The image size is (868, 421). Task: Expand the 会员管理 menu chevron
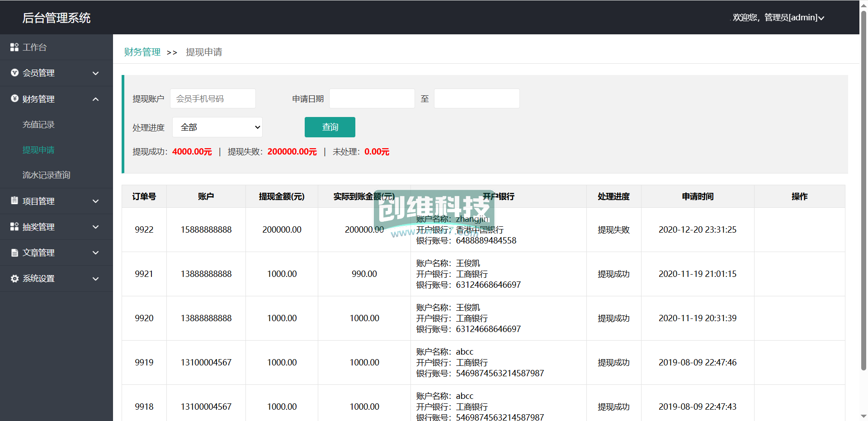tap(95, 73)
